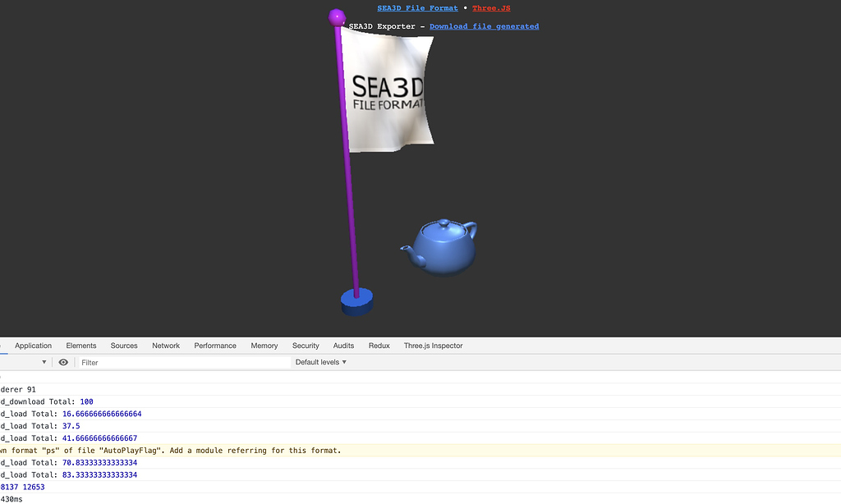Switch to the Elements tab

[80, 346]
